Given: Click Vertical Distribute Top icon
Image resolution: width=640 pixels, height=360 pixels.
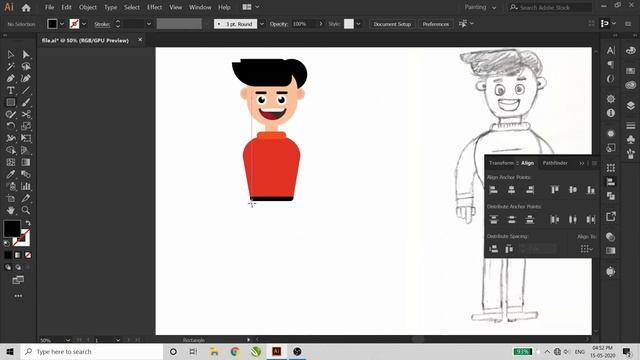Looking at the screenshot, I should tap(493, 220).
